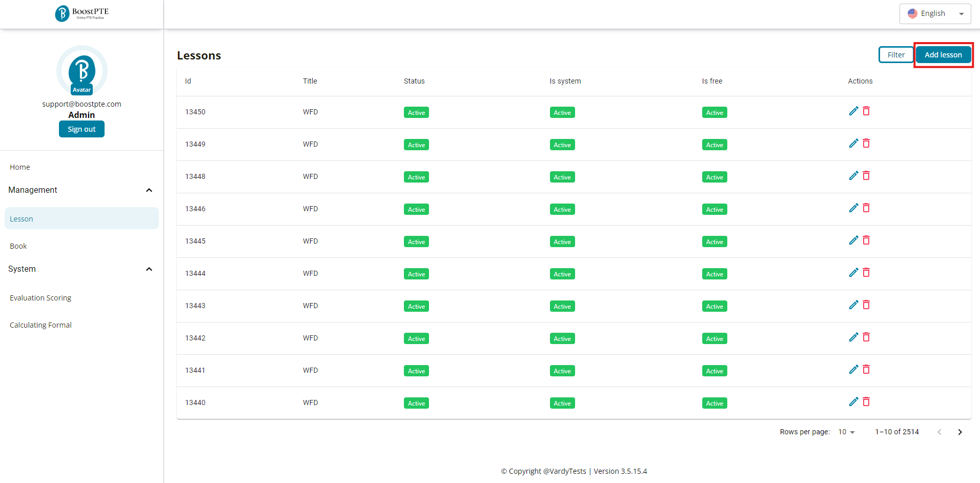
Task: Open Calculating Formal page
Action: pos(40,325)
